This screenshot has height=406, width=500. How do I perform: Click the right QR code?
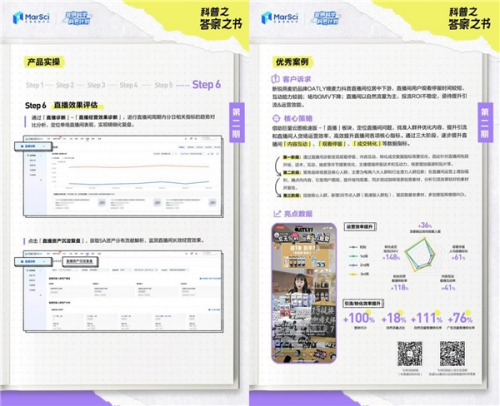click(452, 353)
